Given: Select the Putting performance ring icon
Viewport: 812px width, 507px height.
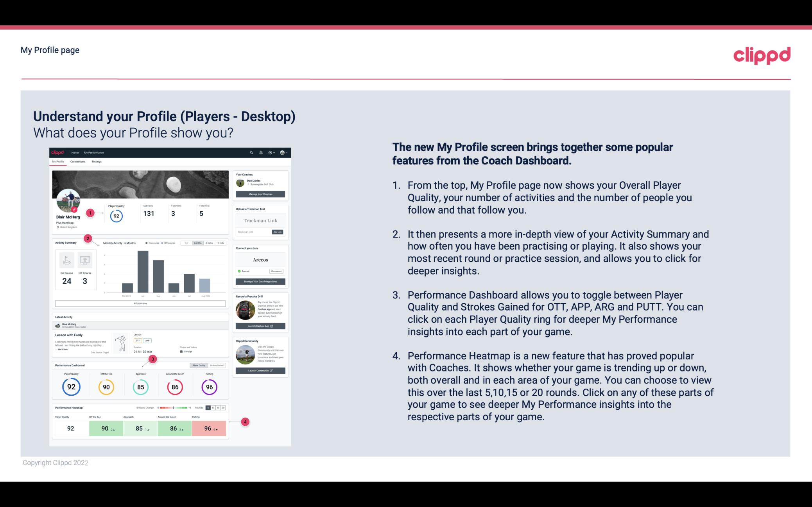Looking at the screenshot, I should (x=209, y=387).
